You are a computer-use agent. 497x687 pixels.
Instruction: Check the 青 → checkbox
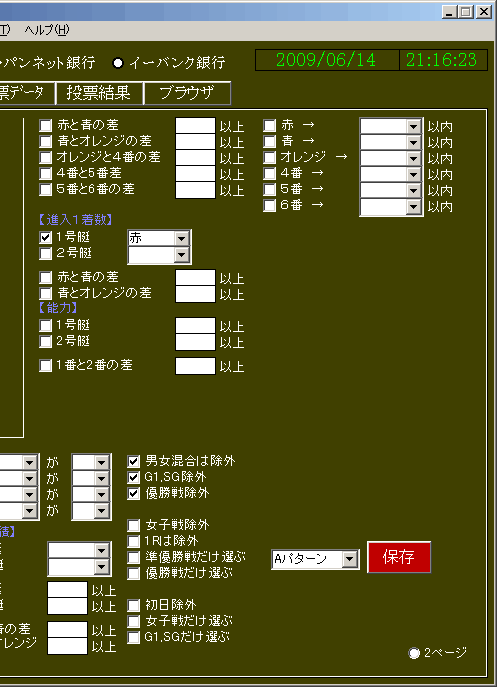(270, 142)
